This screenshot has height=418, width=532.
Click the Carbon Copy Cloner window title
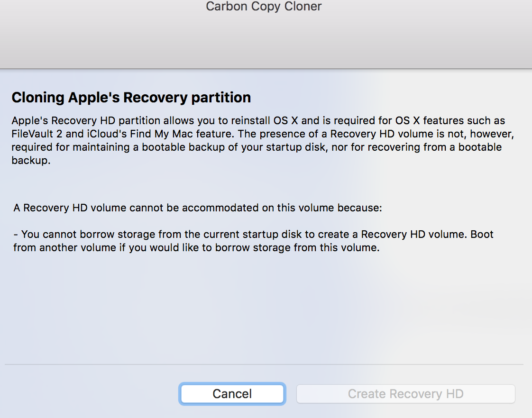[x=264, y=7]
